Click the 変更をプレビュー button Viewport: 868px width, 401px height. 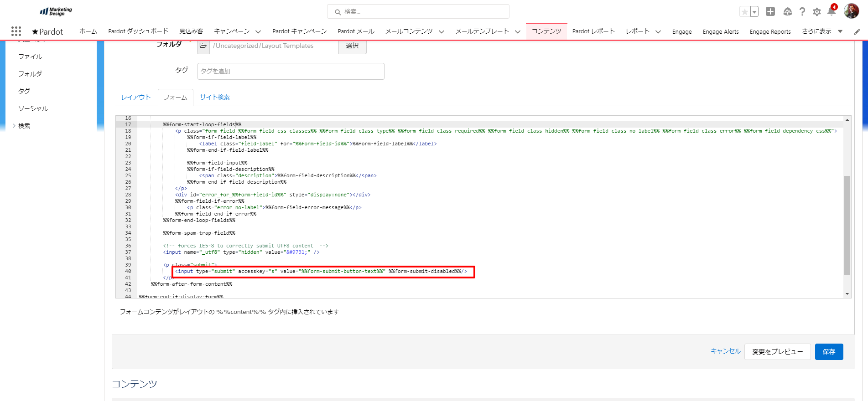click(x=777, y=352)
